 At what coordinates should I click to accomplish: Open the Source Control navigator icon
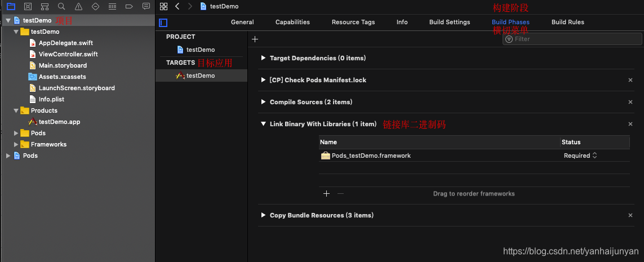click(x=28, y=6)
